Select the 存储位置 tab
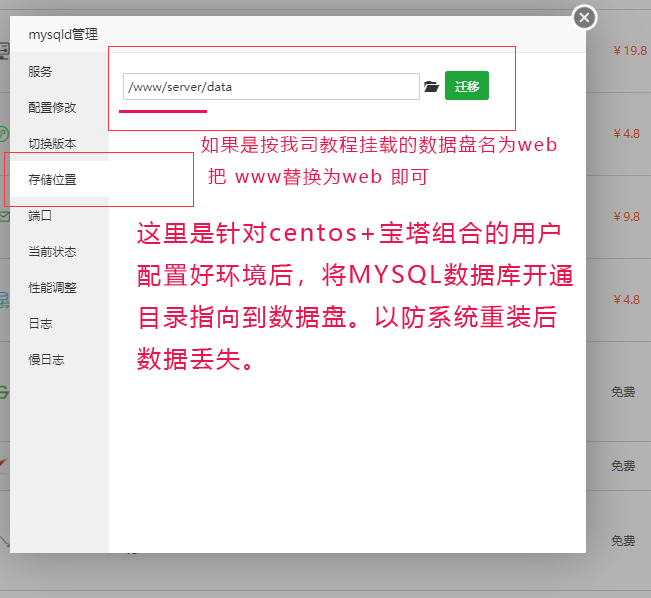Viewport: 651px width, 598px height. tap(59, 179)
